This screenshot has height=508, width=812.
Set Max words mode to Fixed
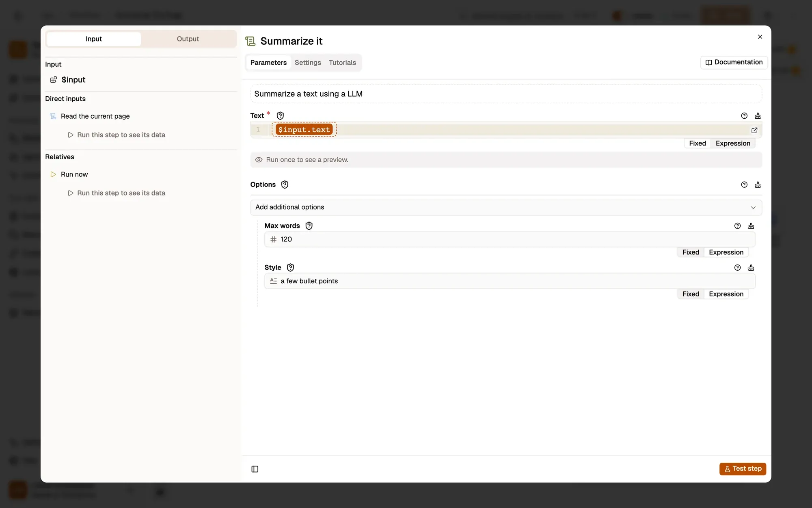pos(691,252)
